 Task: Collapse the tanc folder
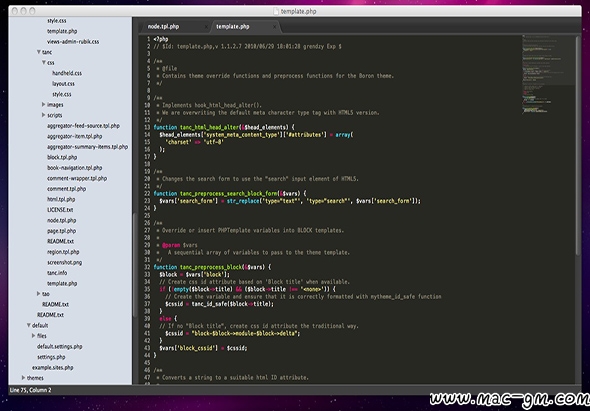(38, 52)
